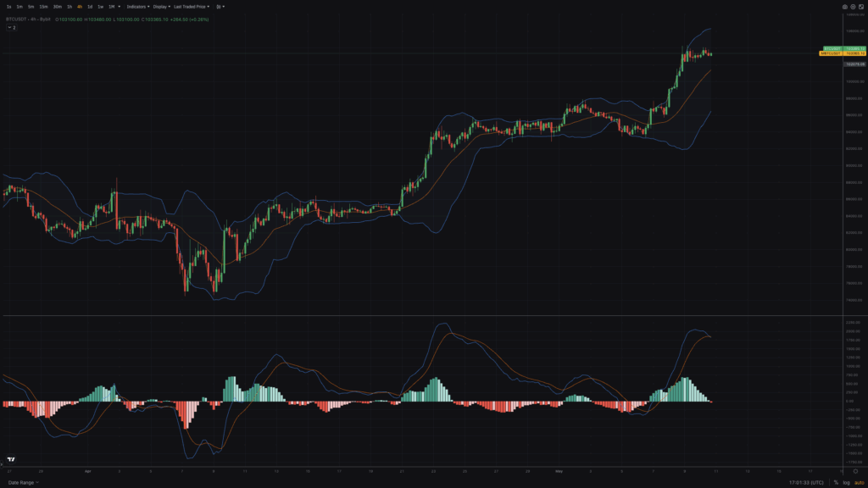Click the time axis settings icon

pos(855,470)
